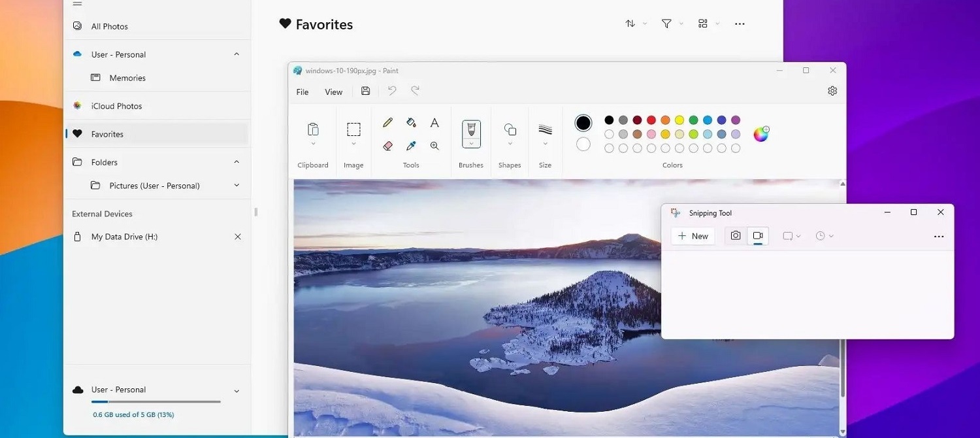980x438 pixels.
Task: Open the Paint settings gear
Action: 832,91
